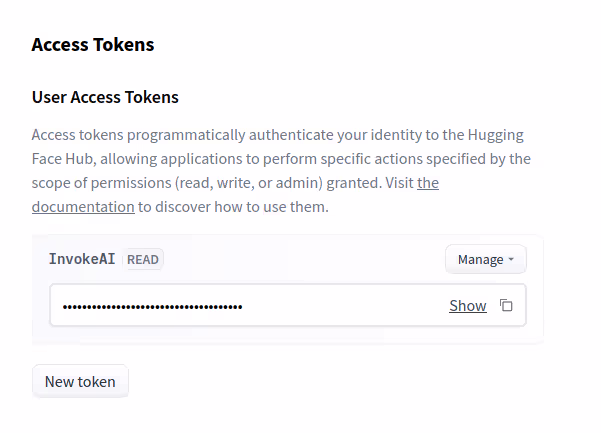Click the caret arrow on Manage
601x433 pixels.
pos(511,260)
